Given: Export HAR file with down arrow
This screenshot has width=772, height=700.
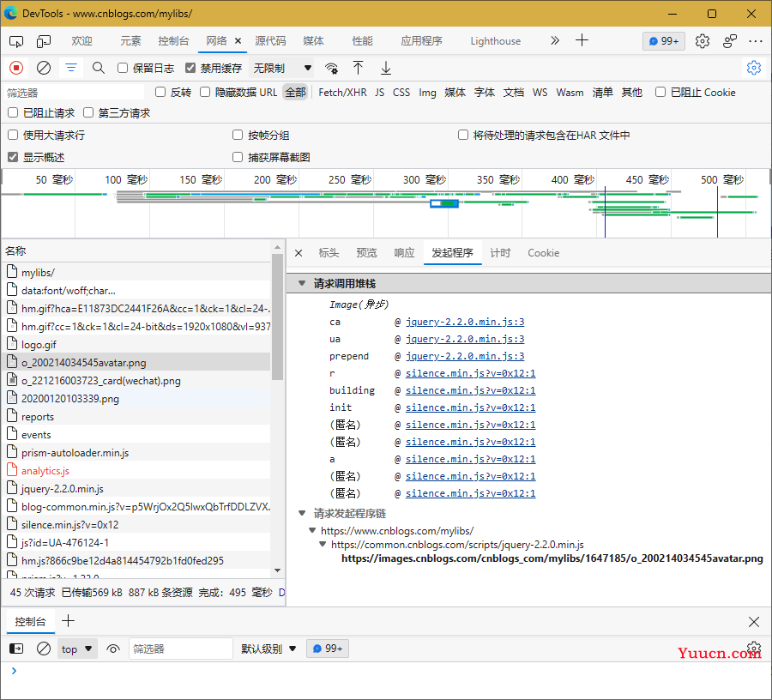Looking at the screenshot, I should (386, 68).
